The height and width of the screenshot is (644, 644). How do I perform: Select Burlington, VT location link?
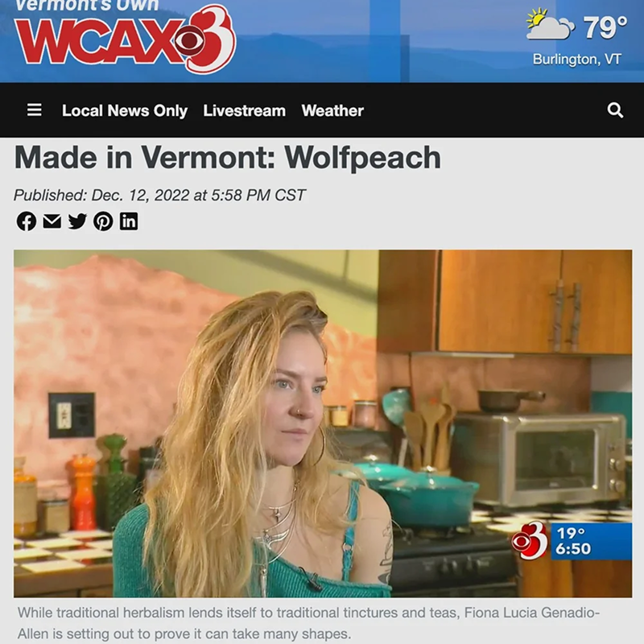576,60
